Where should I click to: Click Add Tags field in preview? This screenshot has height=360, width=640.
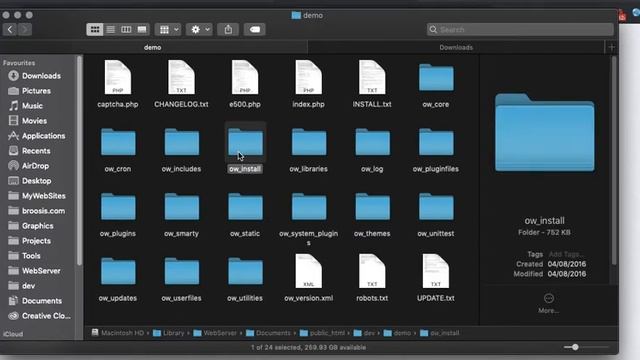click(x=566, y=254)
